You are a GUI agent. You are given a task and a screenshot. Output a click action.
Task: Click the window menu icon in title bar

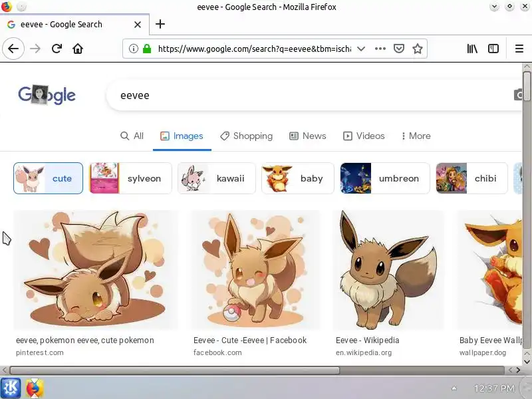pyautogui.click(x=6, y=6)
